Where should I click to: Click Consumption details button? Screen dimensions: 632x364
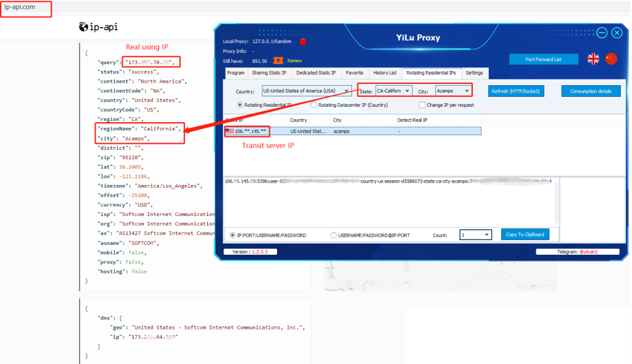[591, 91]
